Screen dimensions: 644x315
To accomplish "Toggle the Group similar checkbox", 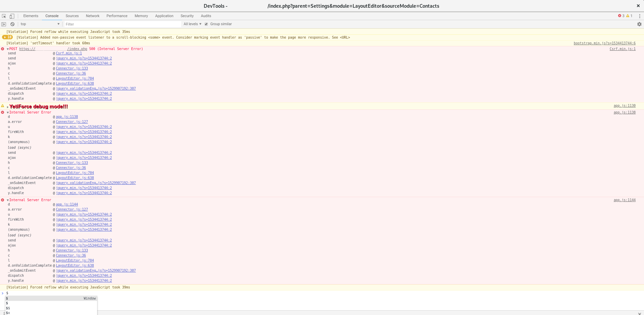I will point(206,24).
